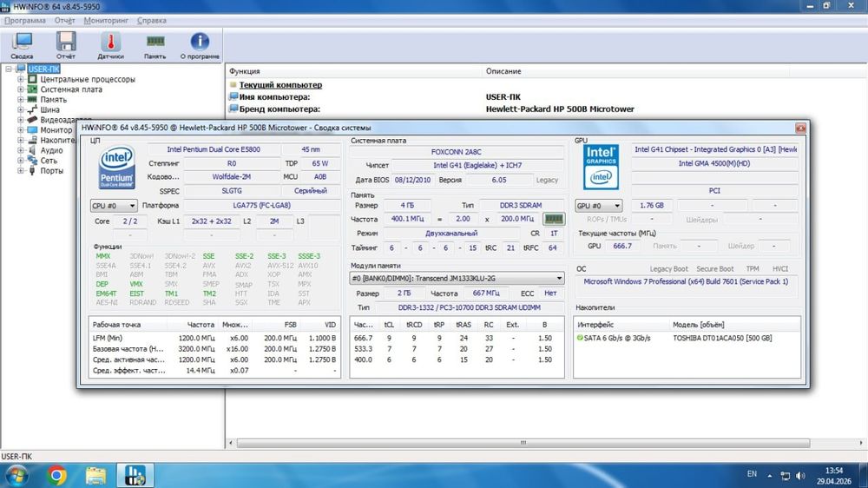Click the Описание column header
The height and width of the screenshot is (488, 868).
635,71
